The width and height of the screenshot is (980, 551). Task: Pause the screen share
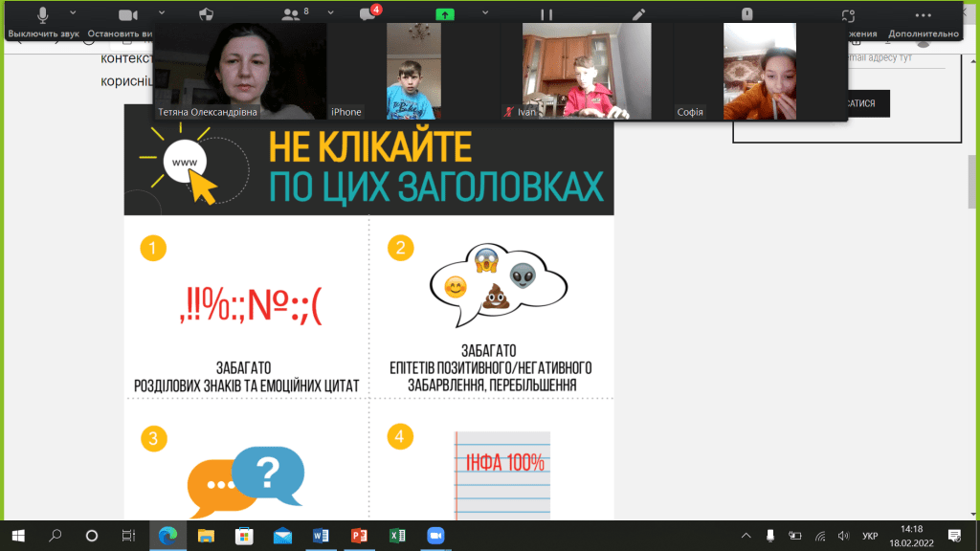tap(546, 15)
